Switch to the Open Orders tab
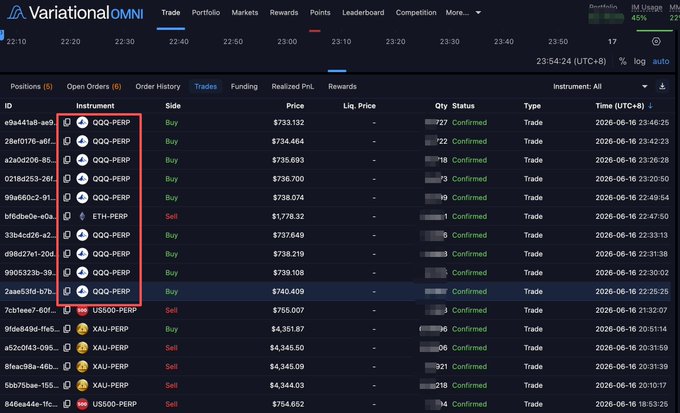Screen dimensions: 680x413 coord(94,86)
